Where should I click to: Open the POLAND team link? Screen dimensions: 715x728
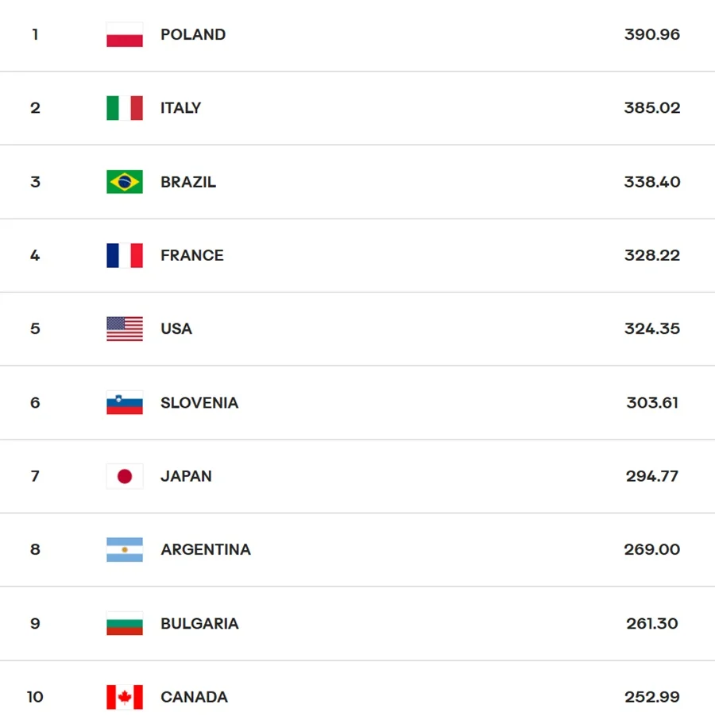point(193,35)
